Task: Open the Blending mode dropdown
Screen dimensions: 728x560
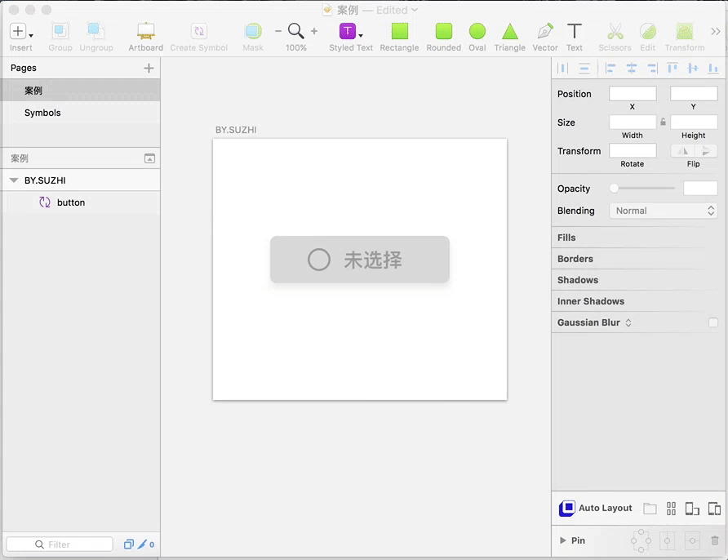Action: [x=663, y=211]
